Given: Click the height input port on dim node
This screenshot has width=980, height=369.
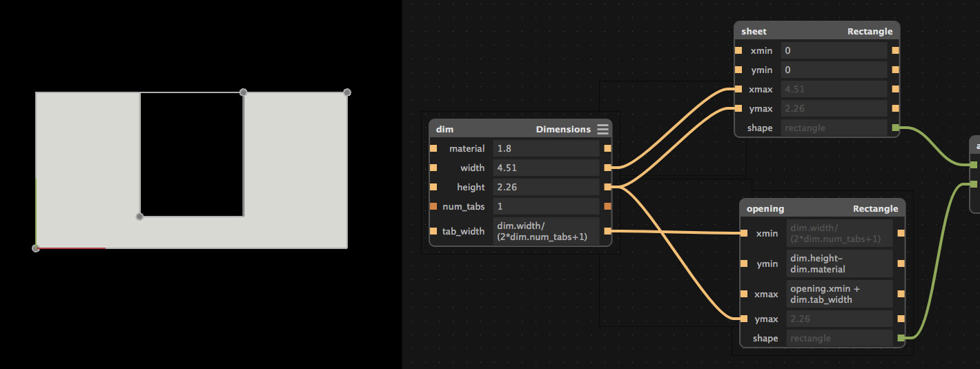Looking at the screenshot, I should [433, 187].
